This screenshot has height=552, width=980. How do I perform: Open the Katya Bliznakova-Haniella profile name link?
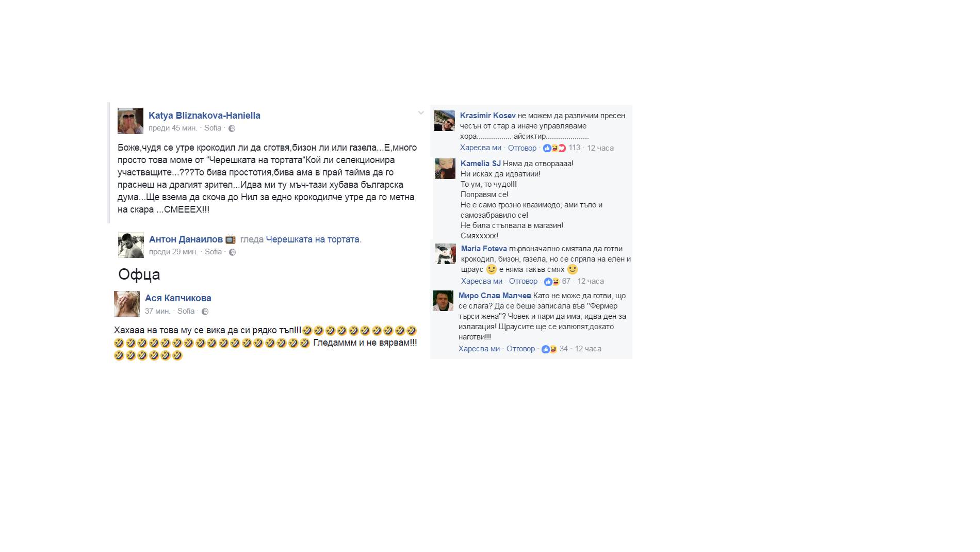[x=204, y=116]
